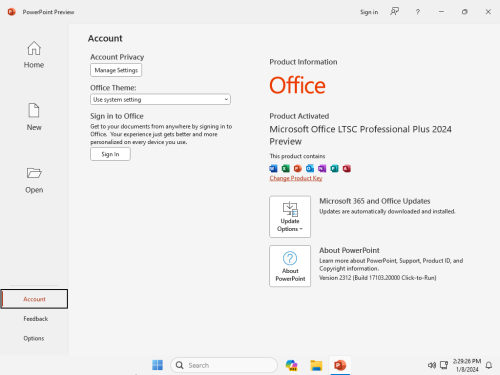Click the New presentation icon
Screen dimensions: 500x375
[34, 110]
